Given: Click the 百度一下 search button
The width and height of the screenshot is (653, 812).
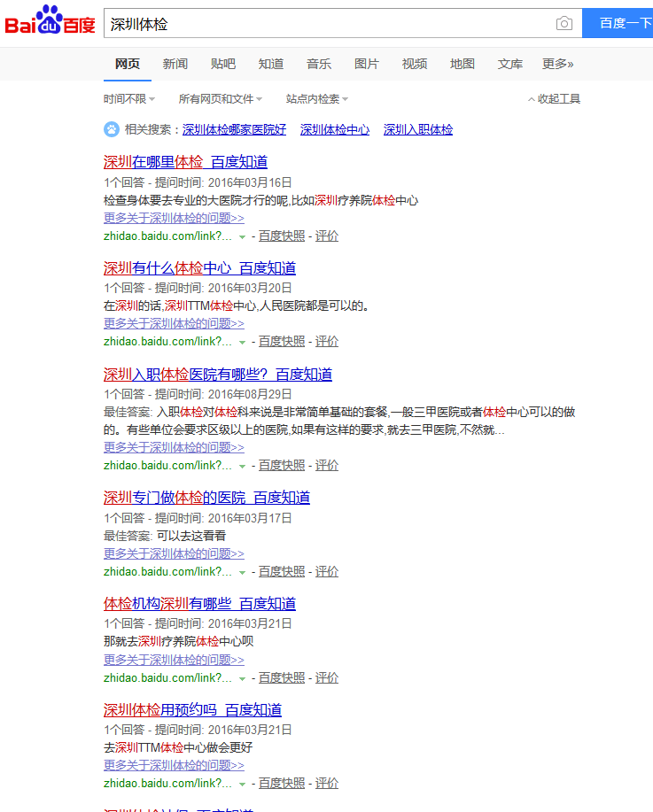Looking at the screenshot, I should pos(620,23).
